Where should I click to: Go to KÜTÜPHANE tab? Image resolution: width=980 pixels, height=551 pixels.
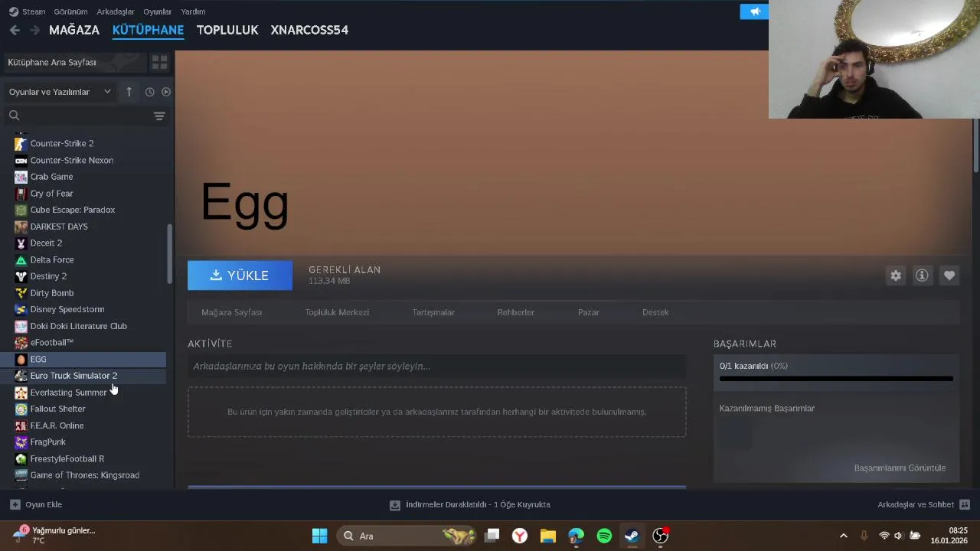(148, 30)
